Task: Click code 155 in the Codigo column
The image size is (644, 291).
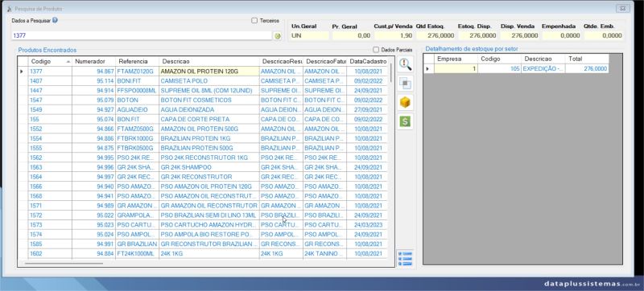Action: point(50,119)
